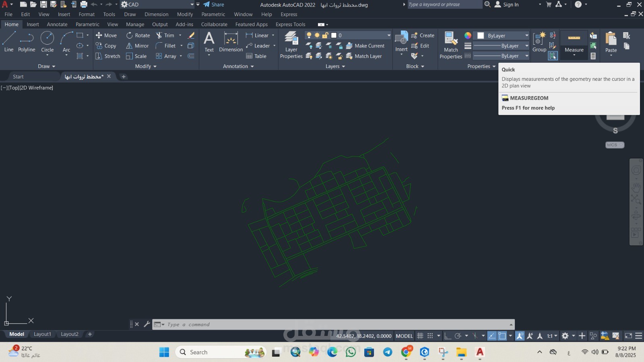Toggle ortho mode in status bar
This screenshot has width=644, height=362.
pyautogui.click(x=448, y=336)
